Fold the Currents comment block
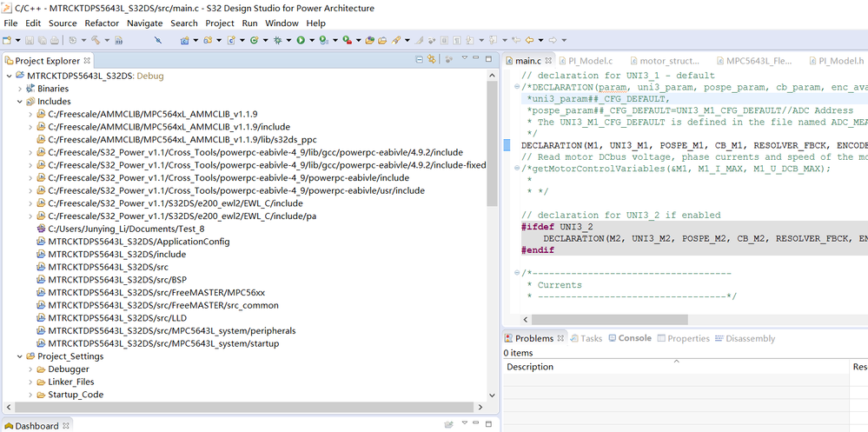Screen dimensions: 868x432 pyautogui.click(x=517, y=273)
